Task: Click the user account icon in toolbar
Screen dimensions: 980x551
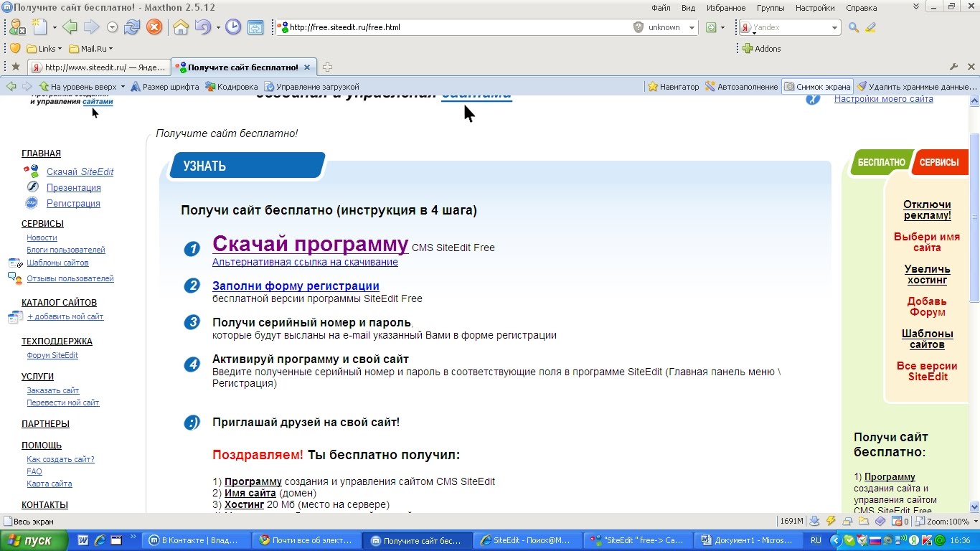Action: tap(17, 27)
